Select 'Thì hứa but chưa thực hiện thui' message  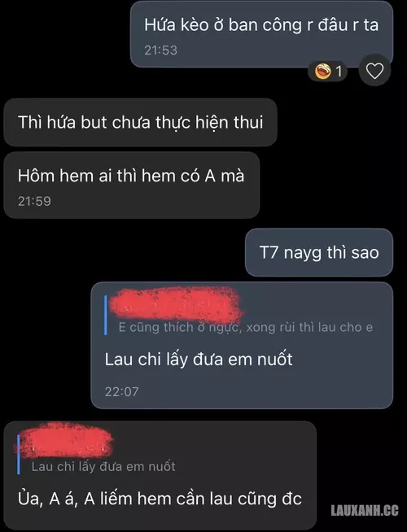tap(140, 123)
